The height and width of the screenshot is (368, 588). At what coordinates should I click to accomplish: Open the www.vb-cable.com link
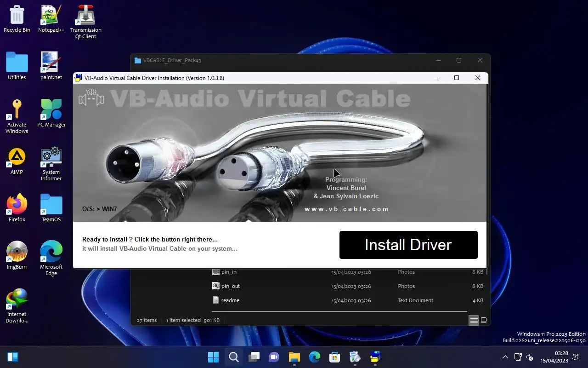(x=347, y=209)
